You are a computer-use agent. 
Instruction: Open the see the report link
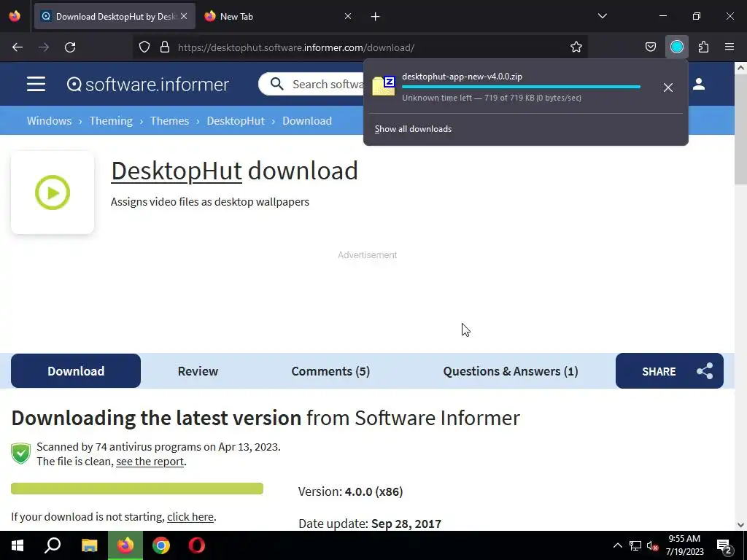tap(150, 462)
